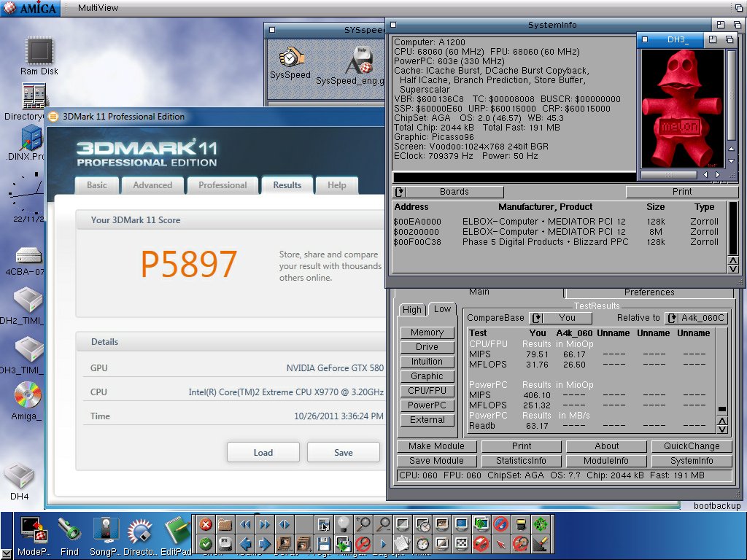Cycle the 'Relative to' A4k_060C selector
Screen dimensions: 747x560
697,318
